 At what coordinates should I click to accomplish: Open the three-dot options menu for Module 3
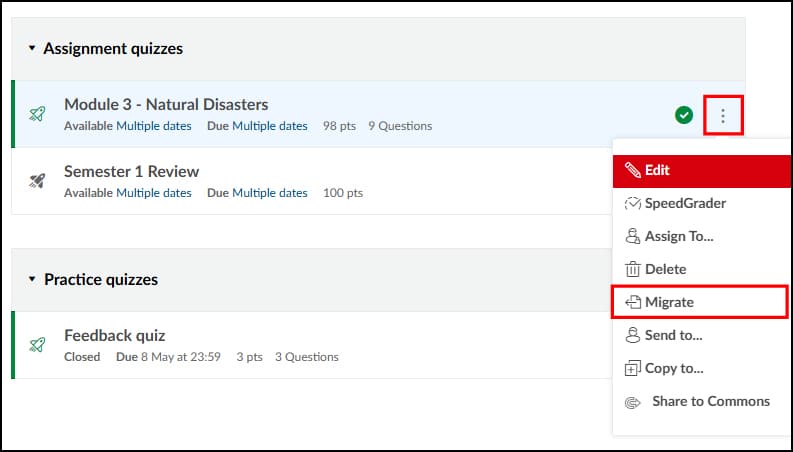coord(723,116)
